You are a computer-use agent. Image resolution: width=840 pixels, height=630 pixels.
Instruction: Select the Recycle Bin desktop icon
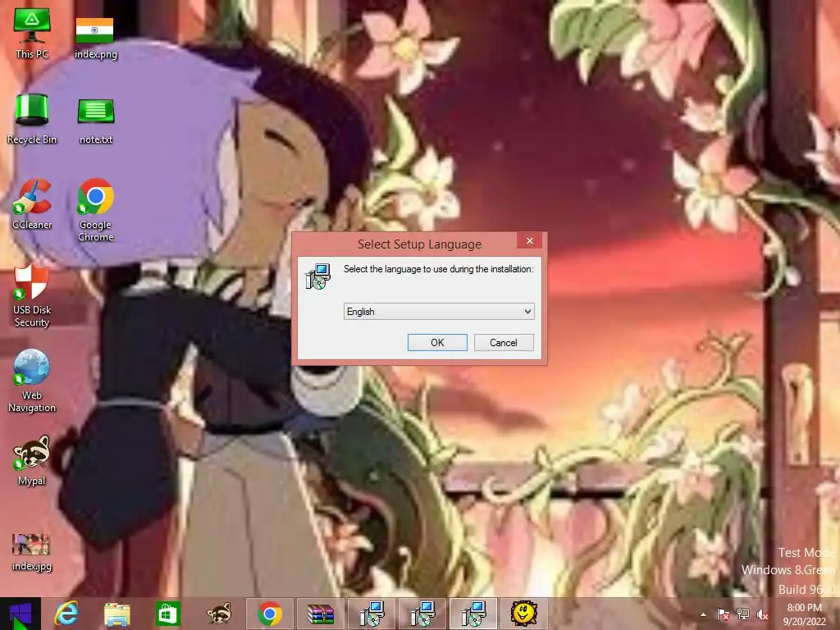click(x=32, y=119)
